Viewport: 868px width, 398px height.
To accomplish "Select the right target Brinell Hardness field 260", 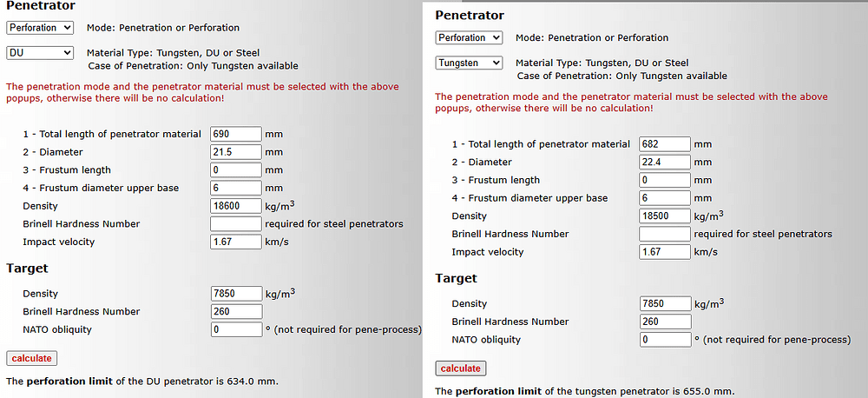I will pyautogui.click(x=665, y=322).
